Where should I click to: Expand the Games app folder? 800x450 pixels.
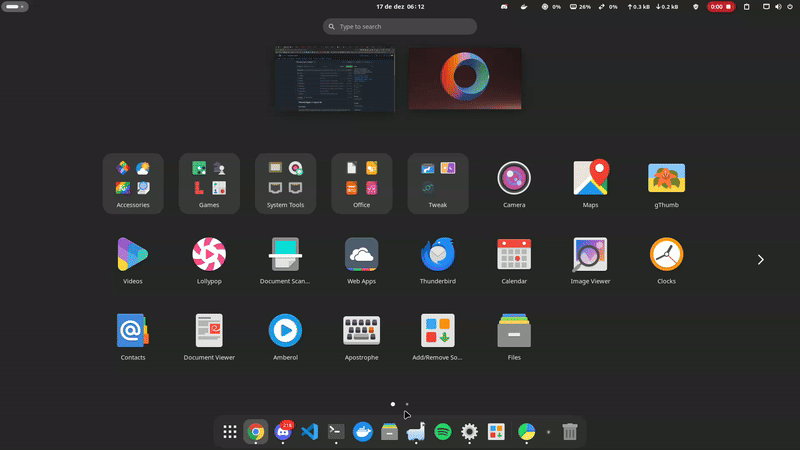pos(209,184)
